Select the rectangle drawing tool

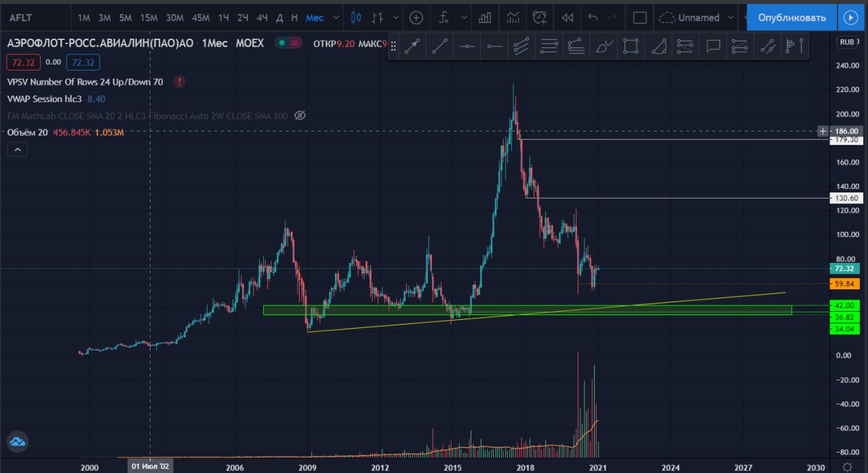pyautogui.click(x=631, y=46)
